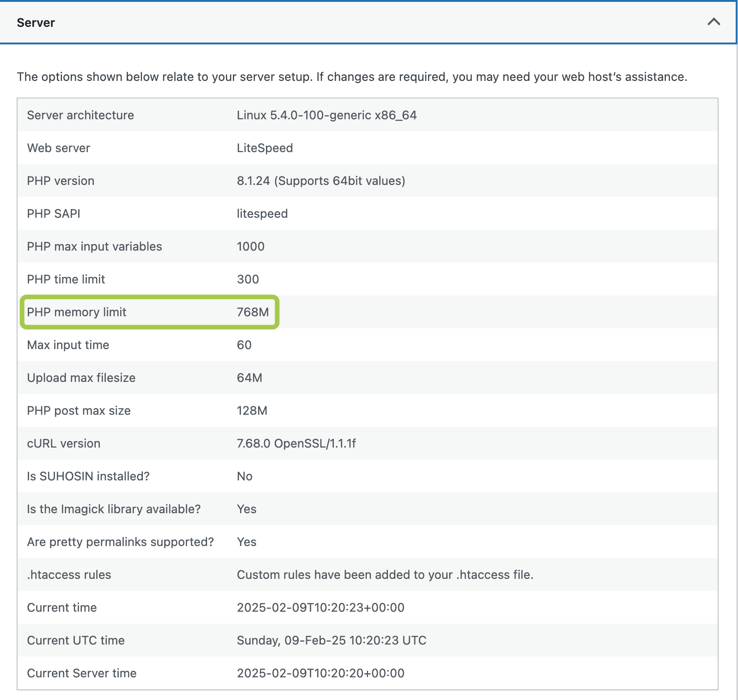Select the 768M memory limit value

click(x=252, y=312)
